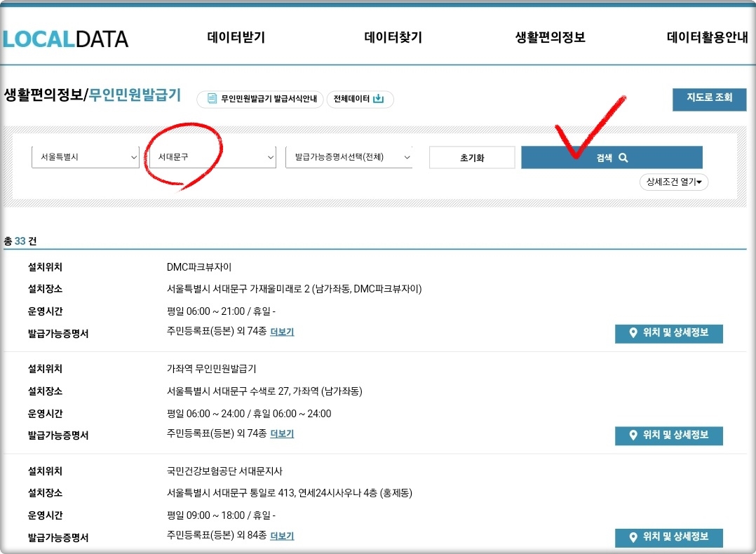Click the download icon next to 전체데이터
The width and height of the screenshot is (756, 554).
point(379,98)
